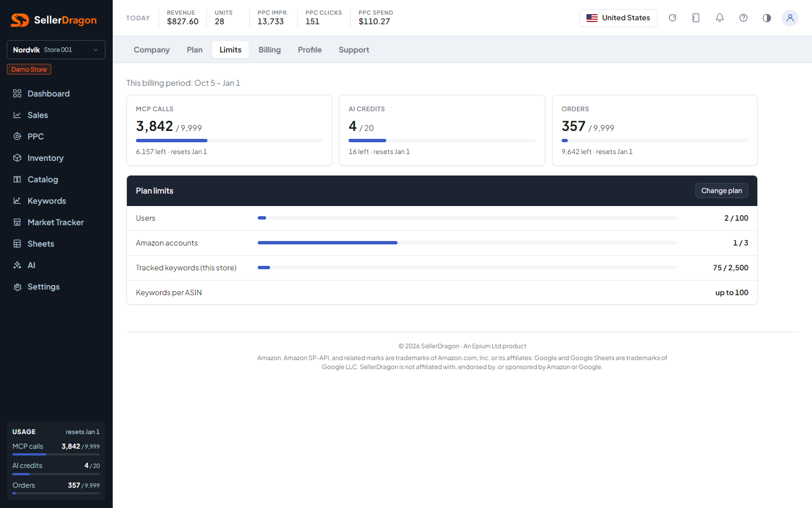Click the AI Credits usage card
812x508 pixels.
tap(442, 130)
